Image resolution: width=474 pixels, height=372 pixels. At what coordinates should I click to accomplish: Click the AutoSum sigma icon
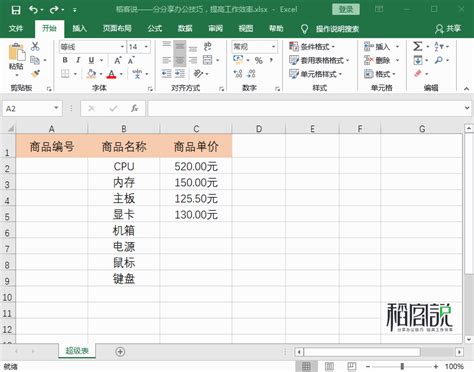pyautogui.click(x=418, y=46)
